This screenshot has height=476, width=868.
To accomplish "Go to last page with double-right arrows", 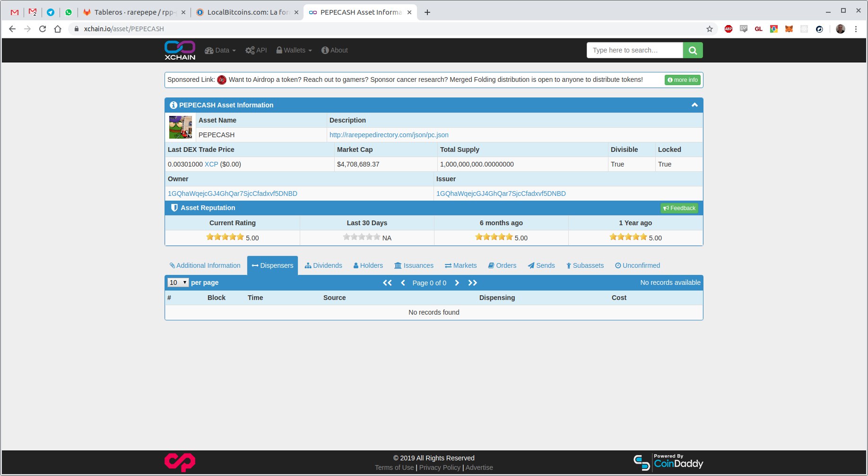I will coord(473,283).
